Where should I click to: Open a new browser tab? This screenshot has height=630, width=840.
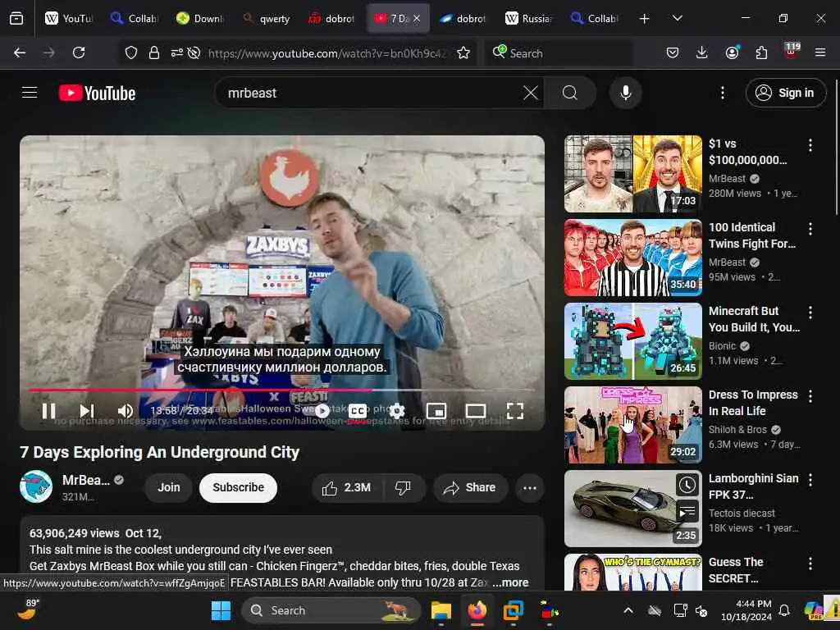[x=644, y=19]
